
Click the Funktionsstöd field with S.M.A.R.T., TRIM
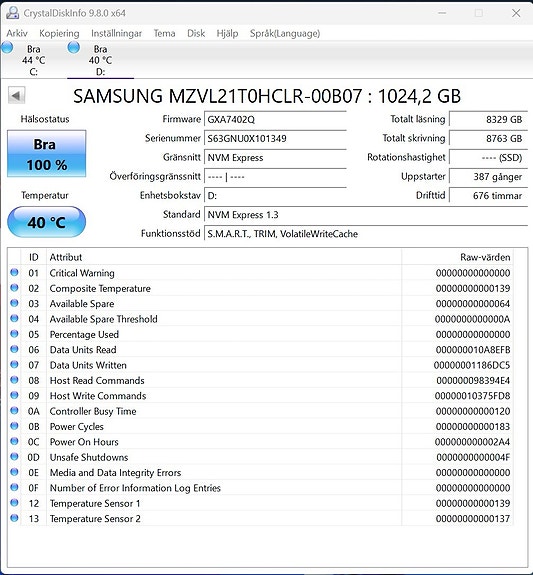click(366, 234)
